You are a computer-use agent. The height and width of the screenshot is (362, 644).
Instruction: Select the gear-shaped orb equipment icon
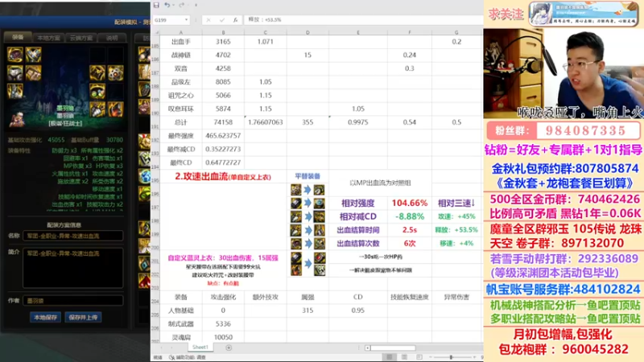pos(115,73)
